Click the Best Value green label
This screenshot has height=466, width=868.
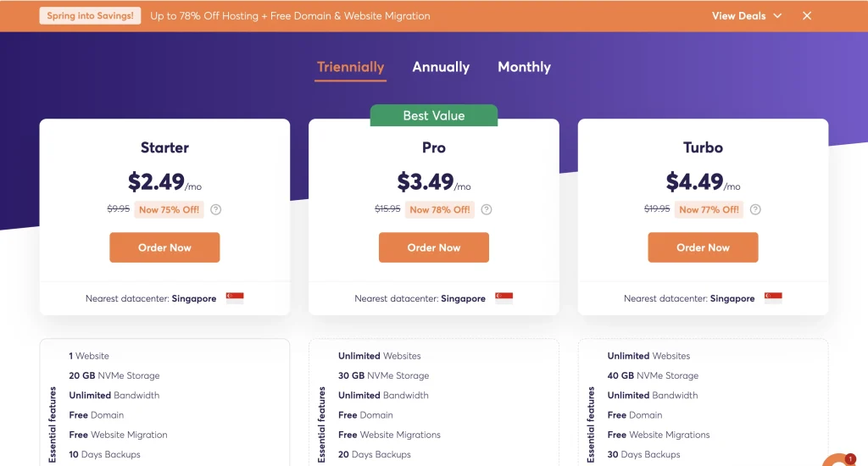click(x=434, y=116)
